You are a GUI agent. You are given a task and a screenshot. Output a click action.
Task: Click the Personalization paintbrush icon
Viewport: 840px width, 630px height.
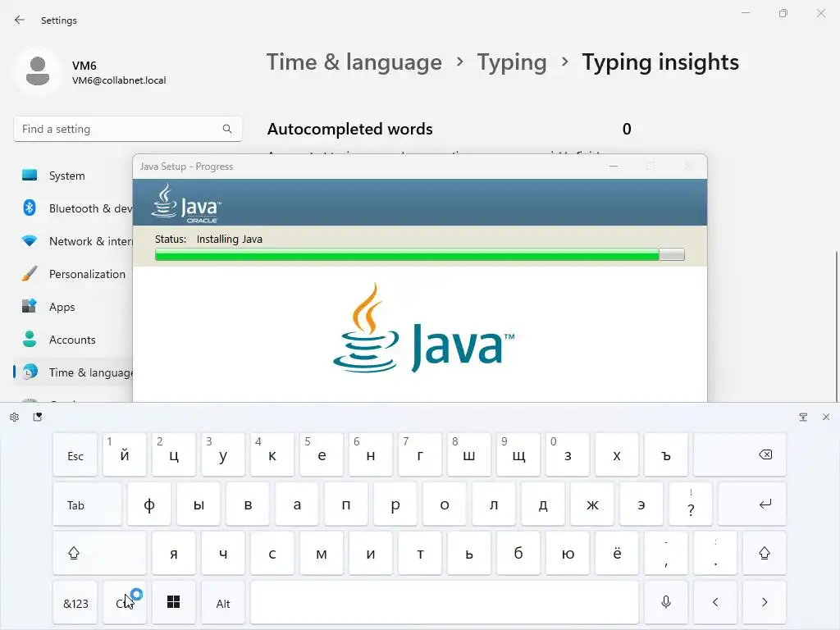[x=30, y=273]
